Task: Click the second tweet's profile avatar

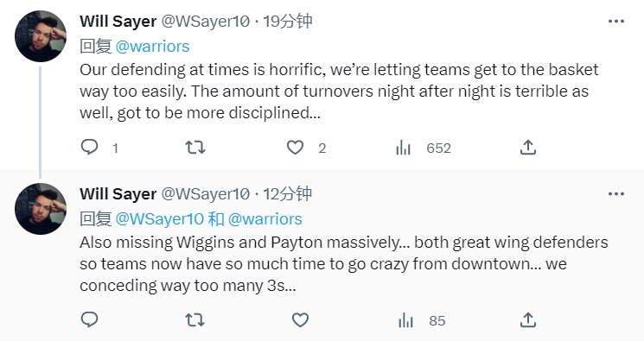Action: pyautogui.click(x=41, y=209)
